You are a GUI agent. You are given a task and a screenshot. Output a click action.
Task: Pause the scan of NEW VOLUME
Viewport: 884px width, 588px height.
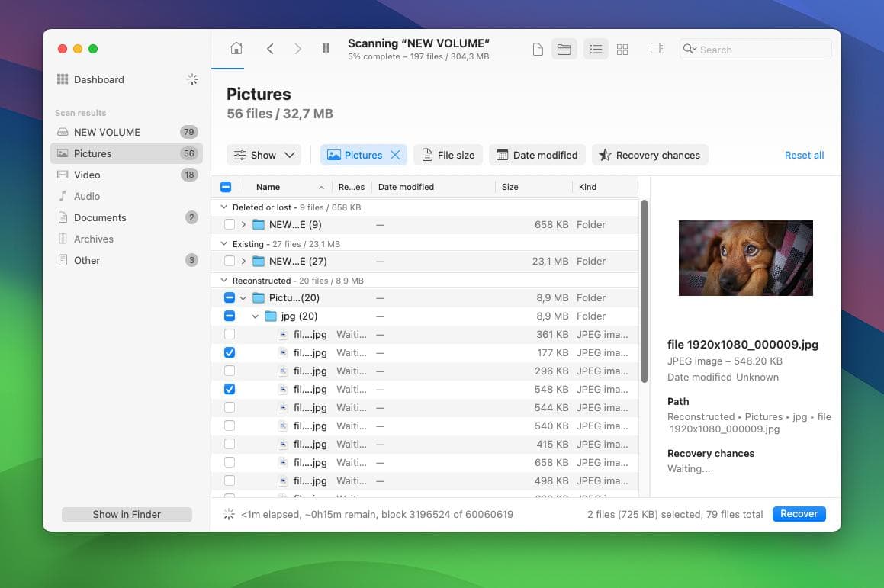click(x=326, y=49)
